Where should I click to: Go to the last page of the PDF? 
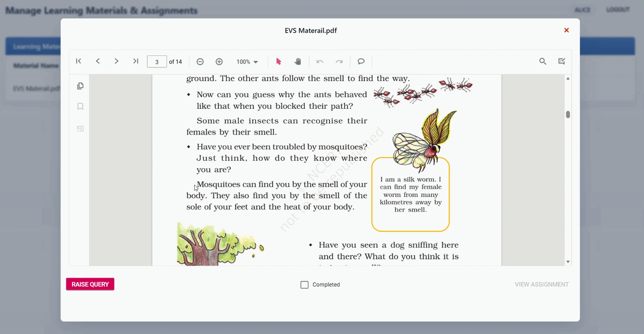pyautogui.click(x=135, y=61)
